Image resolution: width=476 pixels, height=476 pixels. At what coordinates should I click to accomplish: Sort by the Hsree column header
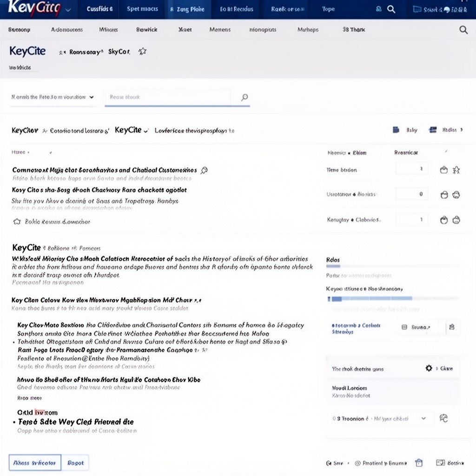[x=19, y=152]
